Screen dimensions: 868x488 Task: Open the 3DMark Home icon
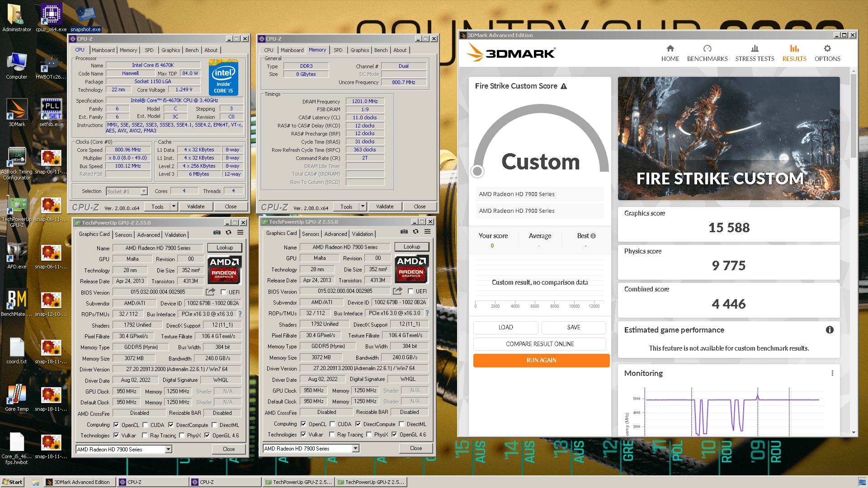pyautogui.click(x=670, y=48)
